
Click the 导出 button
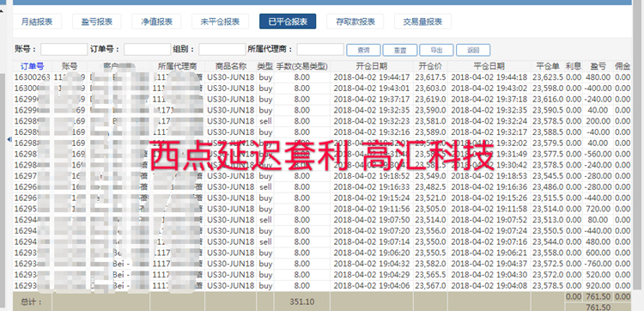point(436,50)
